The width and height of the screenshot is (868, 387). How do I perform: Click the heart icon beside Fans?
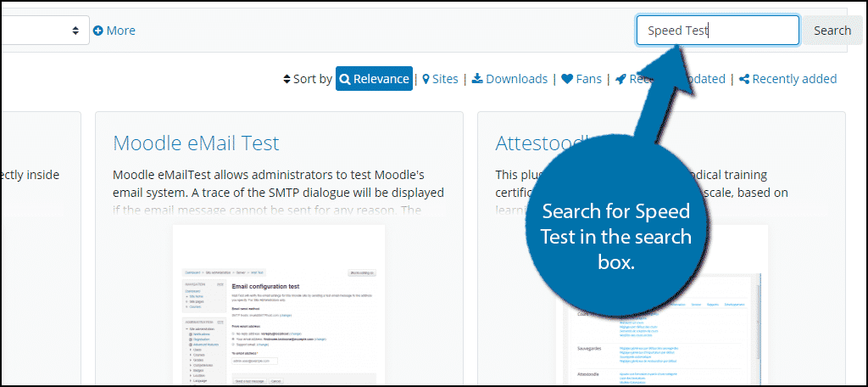(x=567, y=79)
